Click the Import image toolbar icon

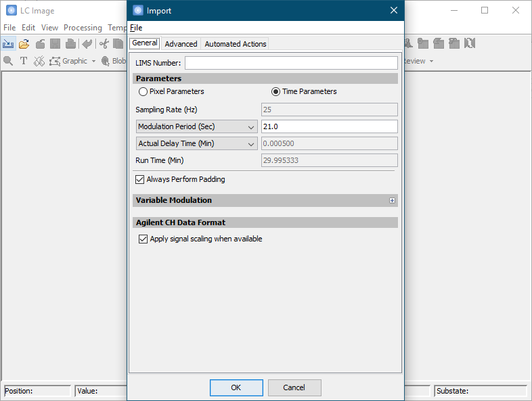pos(8,44)
